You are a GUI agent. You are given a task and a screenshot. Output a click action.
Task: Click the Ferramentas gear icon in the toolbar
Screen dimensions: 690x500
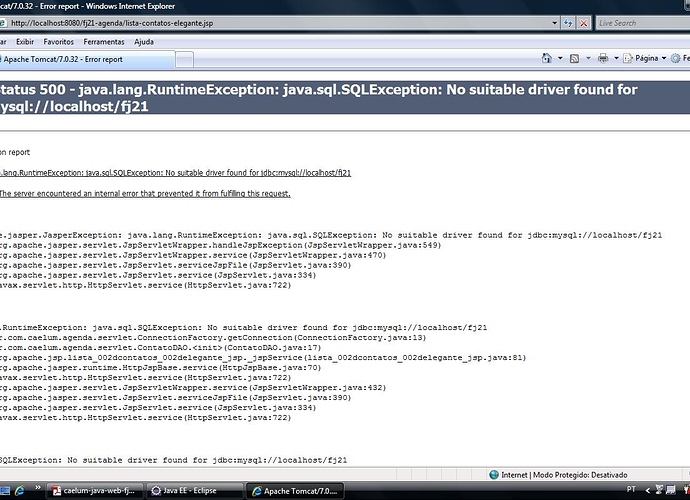pyautogui.click(x=675, y=58)
